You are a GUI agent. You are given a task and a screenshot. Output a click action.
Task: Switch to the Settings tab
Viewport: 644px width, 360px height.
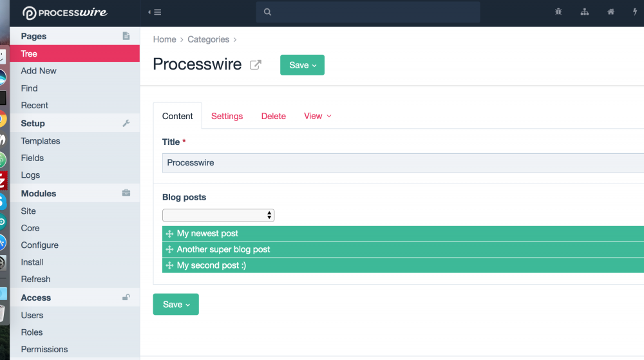point(227,116)
